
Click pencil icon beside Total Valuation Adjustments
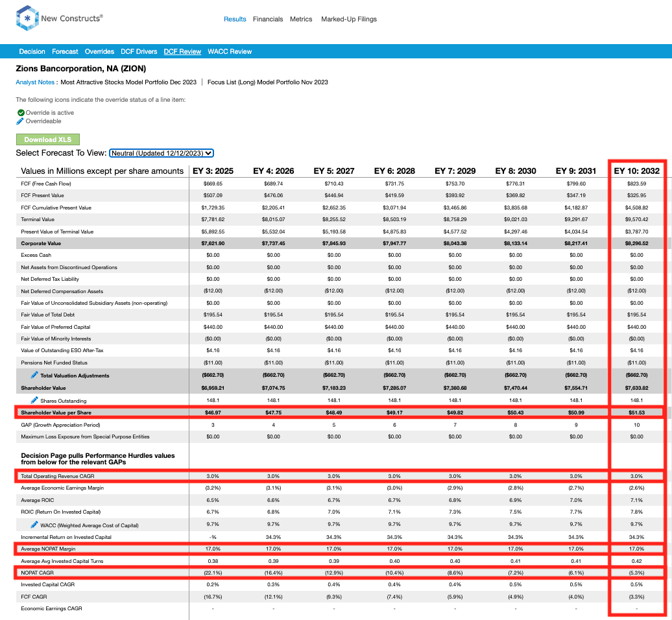click(x=34, y=375)
